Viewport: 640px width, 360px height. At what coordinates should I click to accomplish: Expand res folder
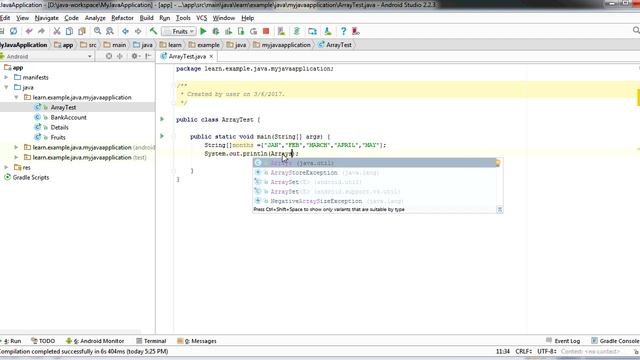6,167
